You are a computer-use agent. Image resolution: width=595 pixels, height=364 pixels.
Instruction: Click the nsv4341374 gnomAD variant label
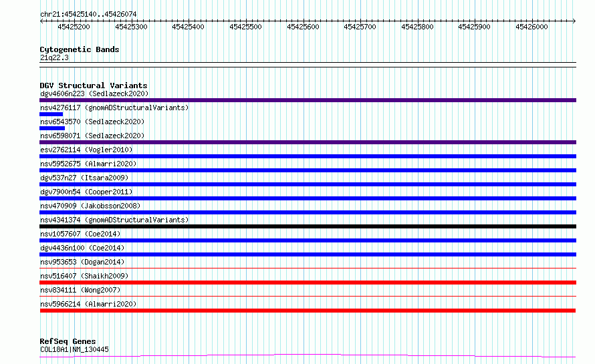pos(114,220)
